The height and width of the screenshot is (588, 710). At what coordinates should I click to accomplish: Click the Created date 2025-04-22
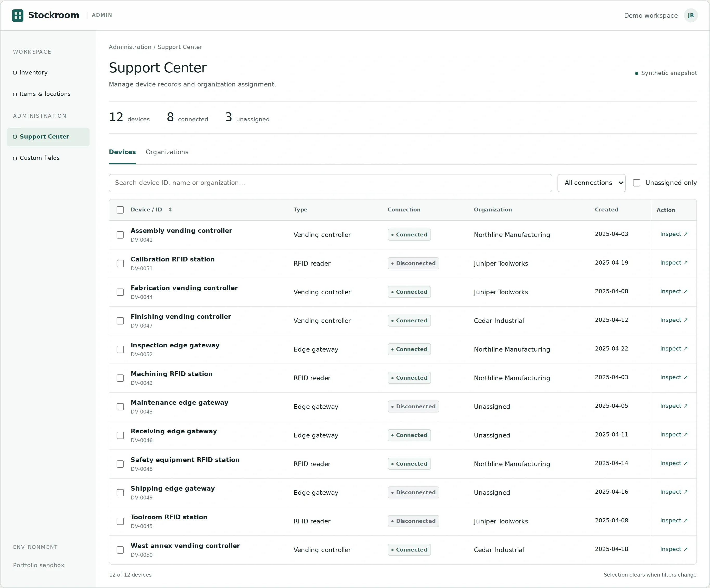click(x=611, y=349)
